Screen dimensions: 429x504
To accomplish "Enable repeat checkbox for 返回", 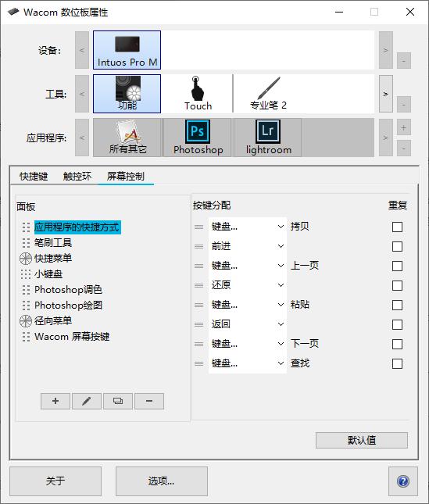I will pos(397,324).
